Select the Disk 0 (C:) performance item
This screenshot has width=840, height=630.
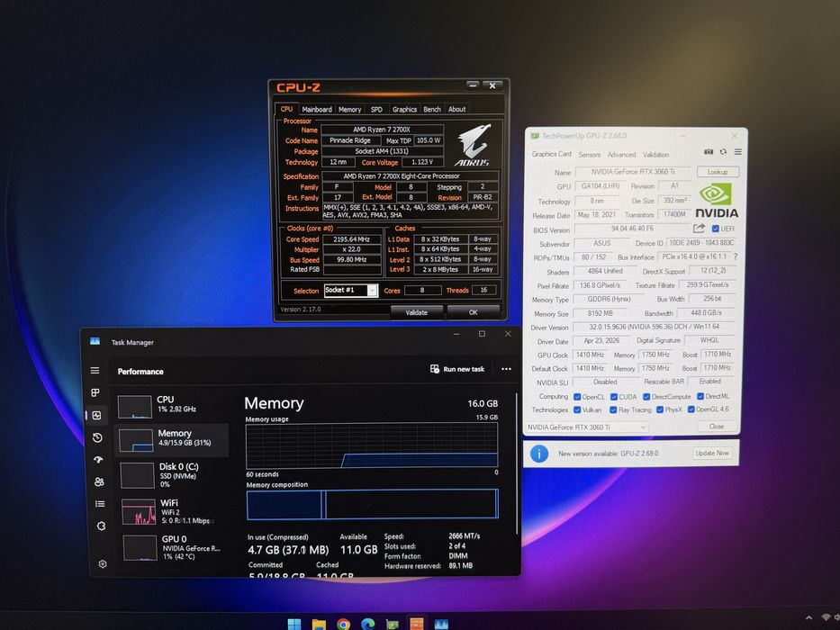[172, 475]
